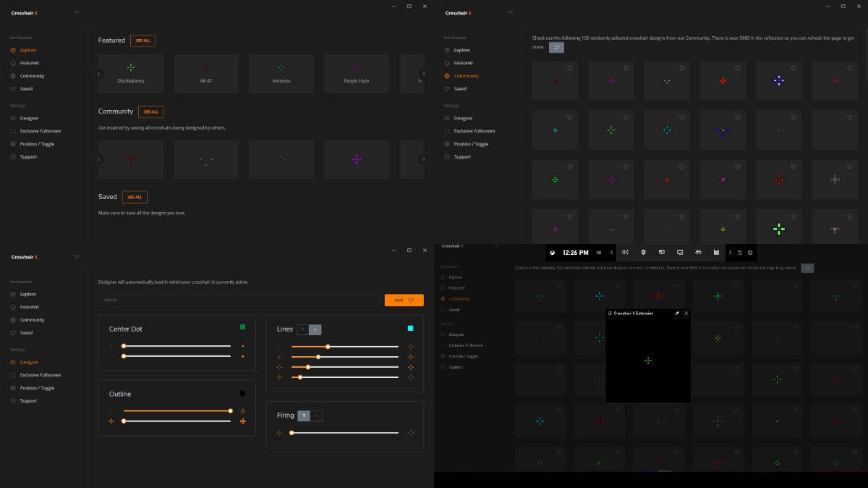Open the cyan Lines color swatch
The width and height of the screenshot is (868, 488).
pos(410,329)
